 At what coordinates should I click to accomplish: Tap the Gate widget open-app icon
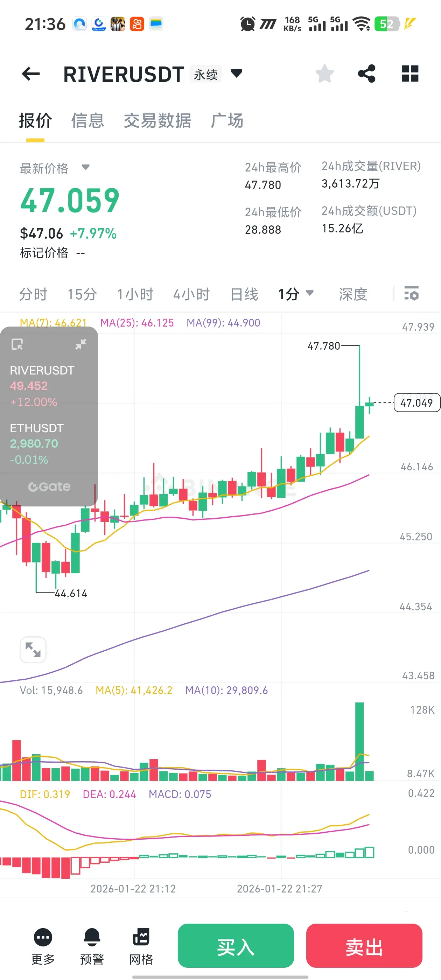(x=17, y=344)
